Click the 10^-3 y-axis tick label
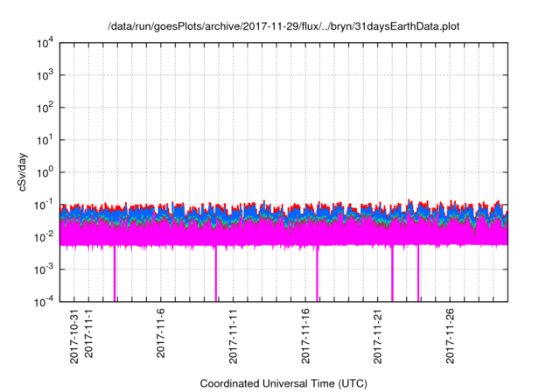 [45, 269]
